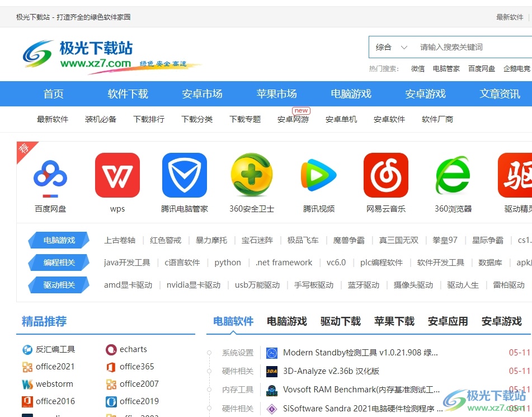Open the usb万能驱动 link

point(257,285)
